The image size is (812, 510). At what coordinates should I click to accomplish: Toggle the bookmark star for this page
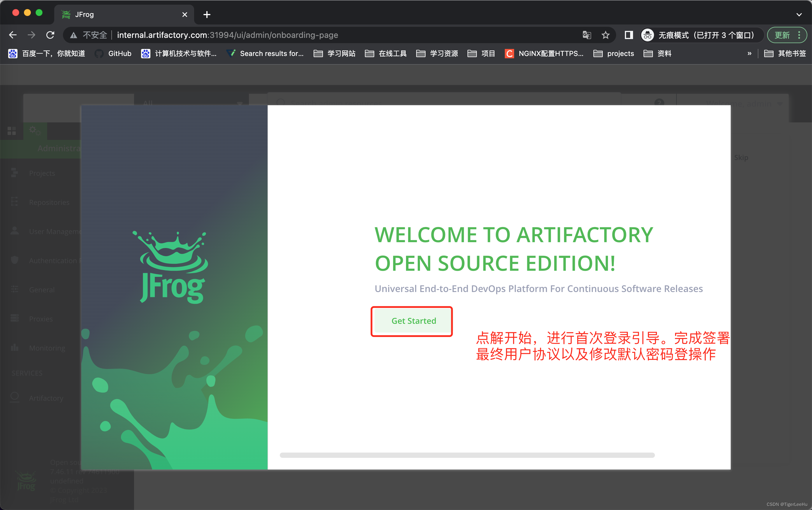605,35
